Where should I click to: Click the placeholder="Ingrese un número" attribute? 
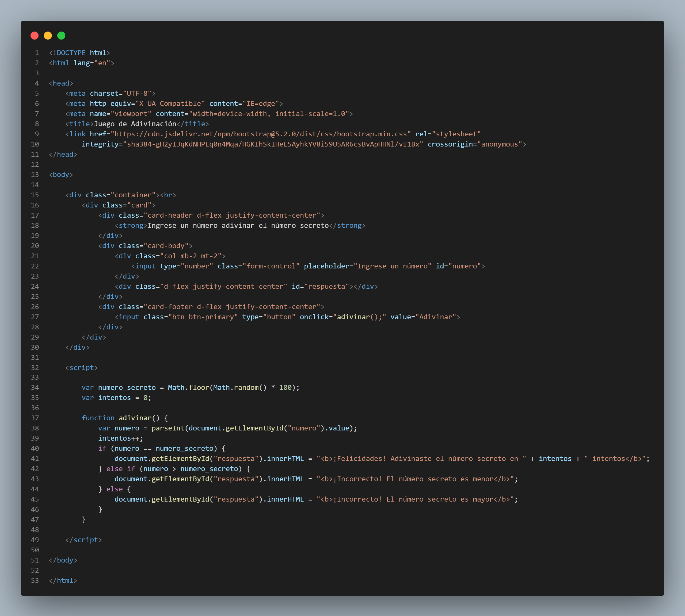pyautogui.click(x=368, y=266)
